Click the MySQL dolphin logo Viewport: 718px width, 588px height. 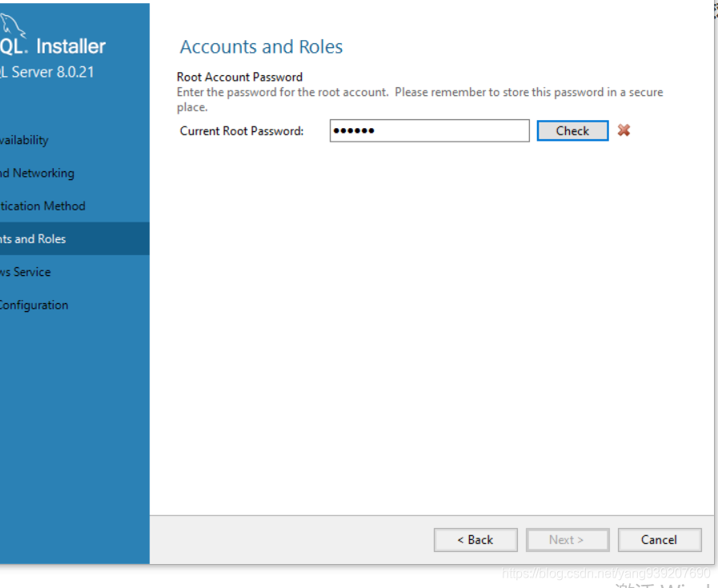12,25
